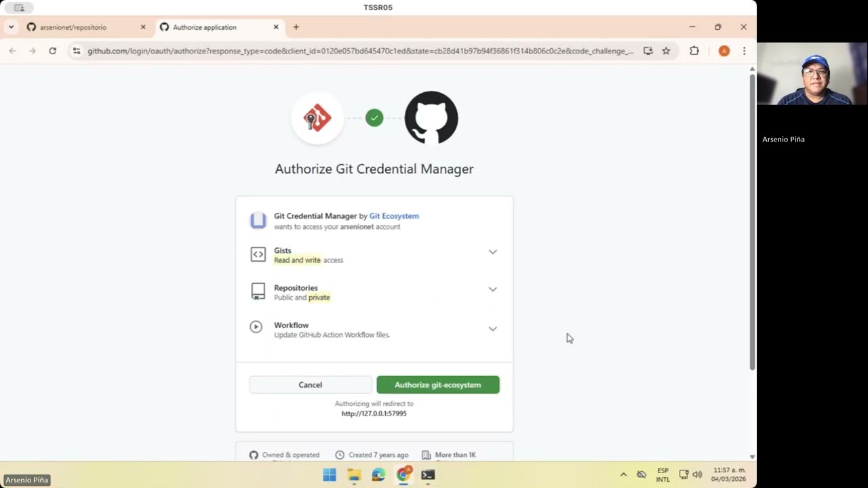The height and width of the screenshot is (488, 868).
Task: Click the address bar URL field
Action: 360,51
